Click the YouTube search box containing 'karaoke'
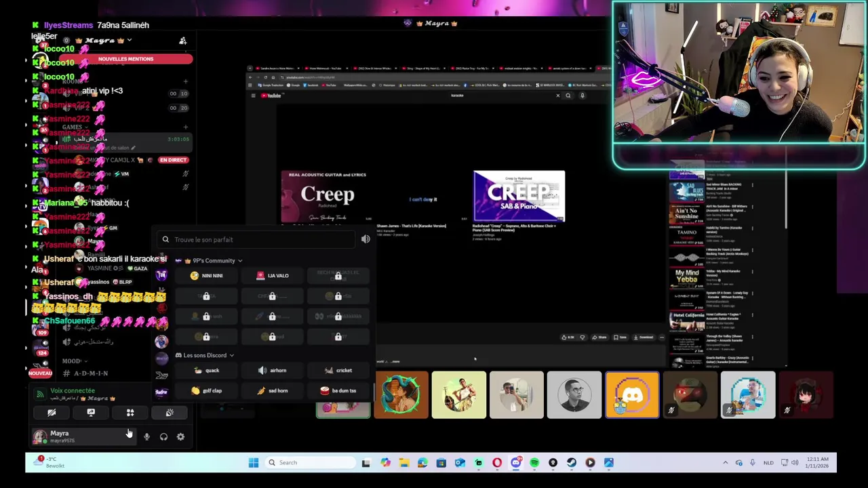 coord(502,96)
